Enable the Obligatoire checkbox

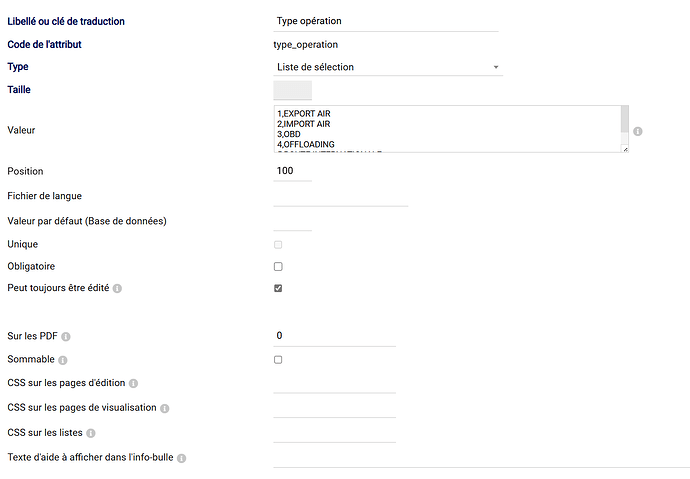[278, 267]
